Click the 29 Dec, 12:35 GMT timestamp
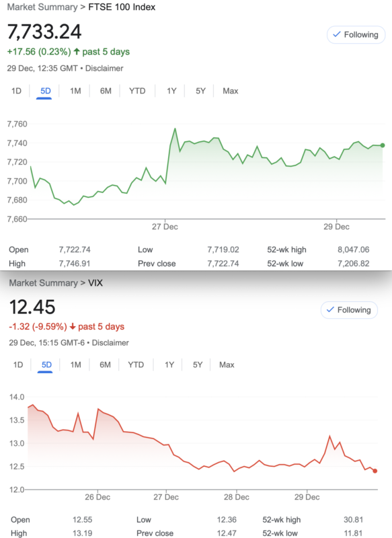Image resolution: width=392 pixels, height=538 pixels. [x=42, y=69]
